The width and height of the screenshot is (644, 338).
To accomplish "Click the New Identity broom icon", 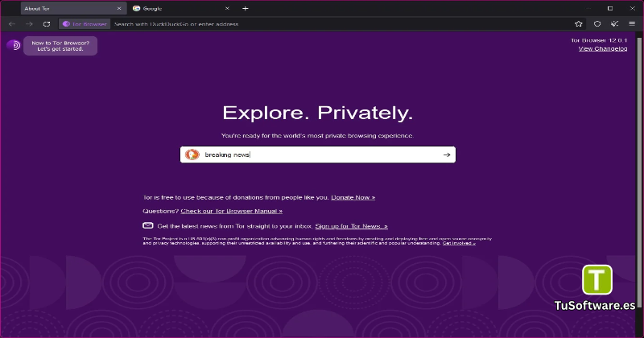I will [614, 24].
